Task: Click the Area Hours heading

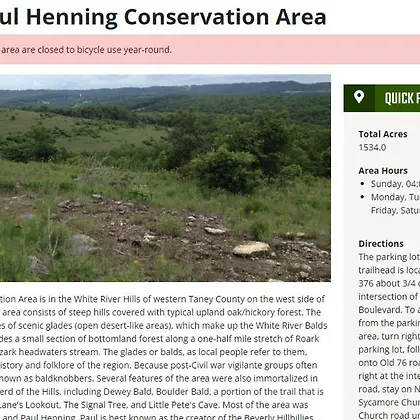Action: point(383,171)
